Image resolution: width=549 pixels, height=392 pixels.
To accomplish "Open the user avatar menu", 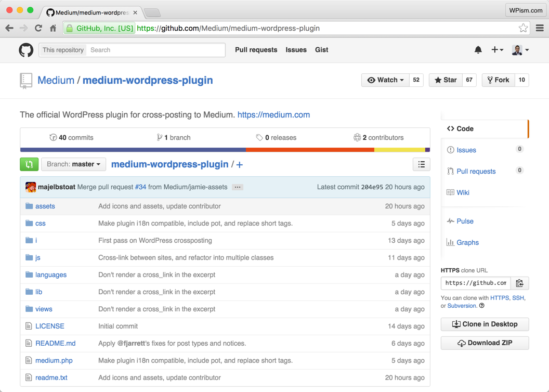I will point(520,50).
